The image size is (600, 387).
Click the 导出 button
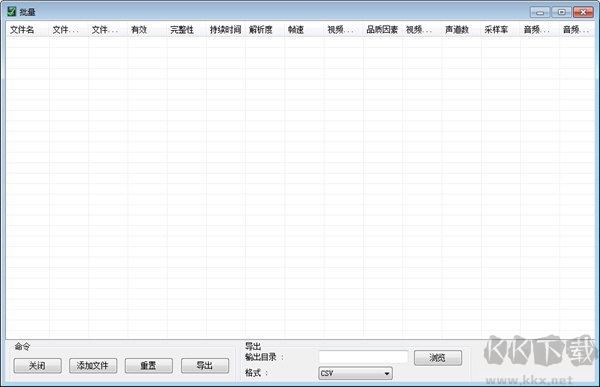[205, 366]
